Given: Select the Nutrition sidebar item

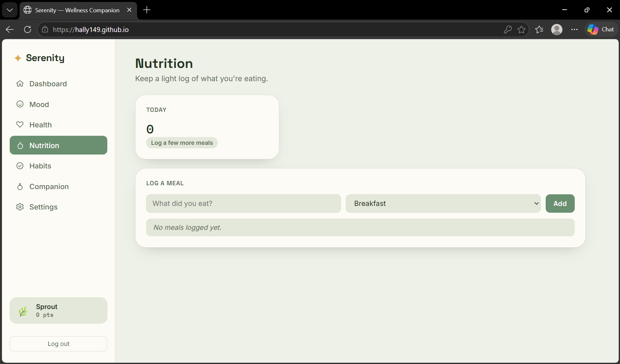Looking at the screenshot, I should click(x=59, y=145).
